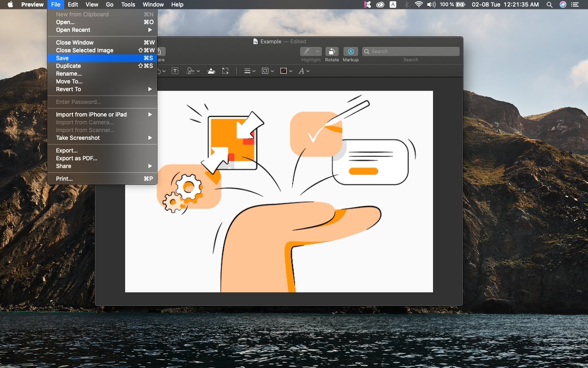Click the Siri icon in menu bar
The height and width of the screenshot is (368, 588).
pyautogui.click(x=563, y=4)
